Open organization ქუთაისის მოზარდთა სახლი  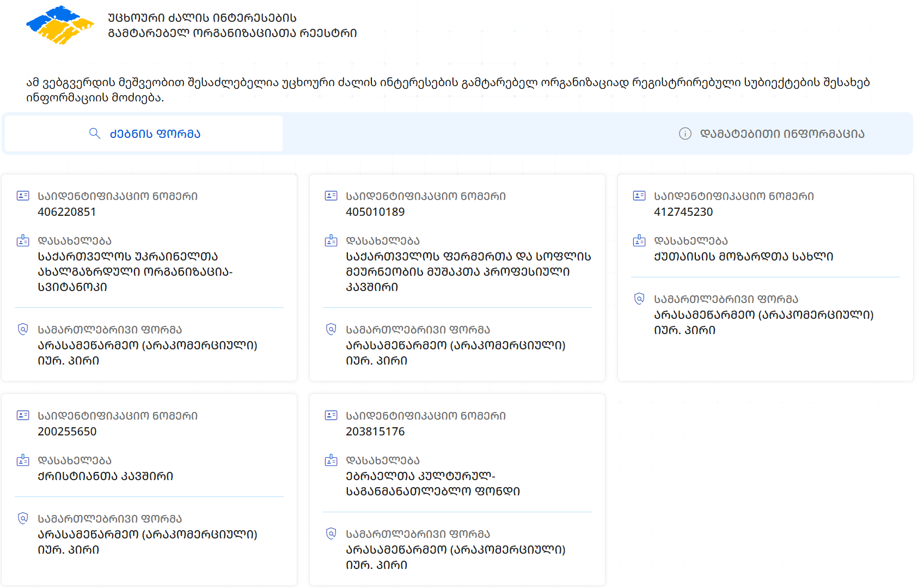pos(743,257)
